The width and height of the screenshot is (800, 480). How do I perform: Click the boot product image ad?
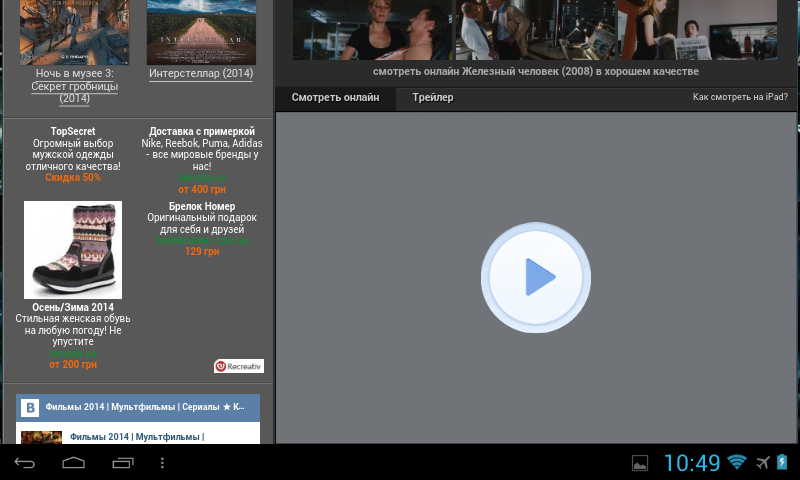[73, 249]
